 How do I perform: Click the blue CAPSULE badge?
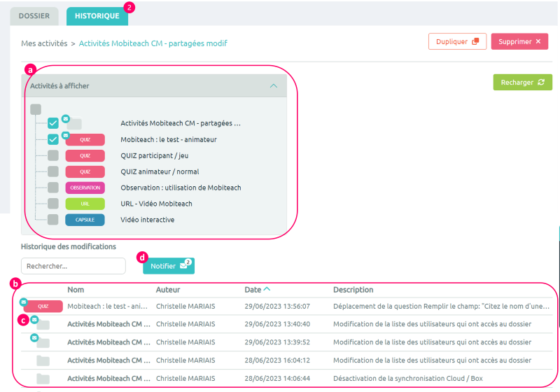[85, 220]
